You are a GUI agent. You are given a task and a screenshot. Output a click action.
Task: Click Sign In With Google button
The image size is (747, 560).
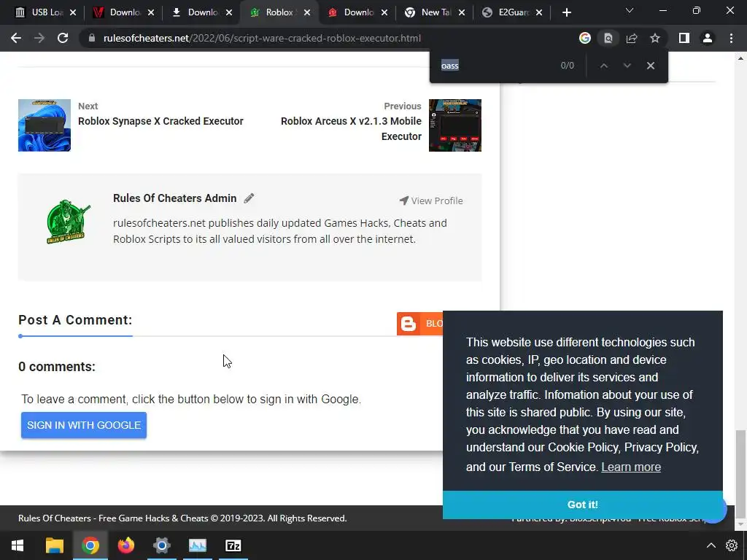pyautogui.click(x=84, y=425)
